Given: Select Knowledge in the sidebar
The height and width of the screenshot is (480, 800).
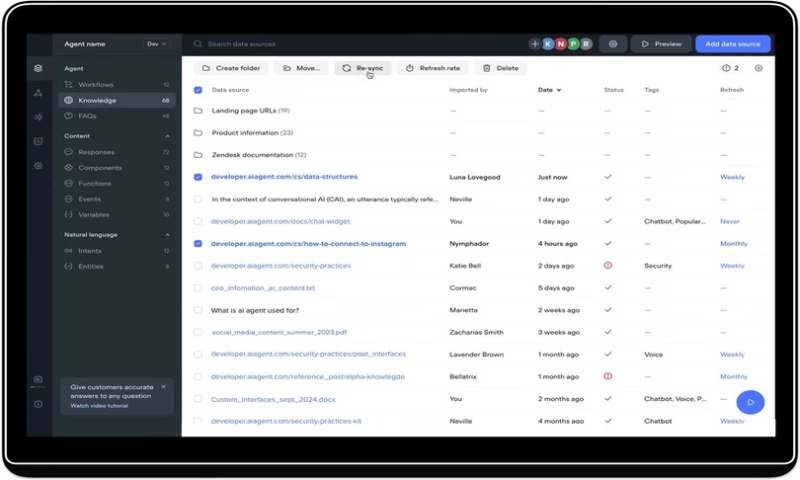Looking at the screenshot, I should pos(117,100).
